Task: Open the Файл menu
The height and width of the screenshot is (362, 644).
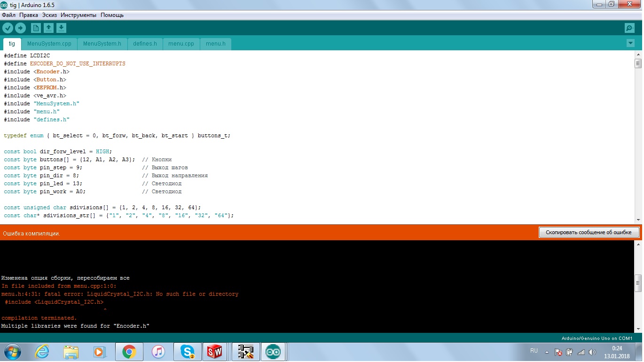Action: 9,15
